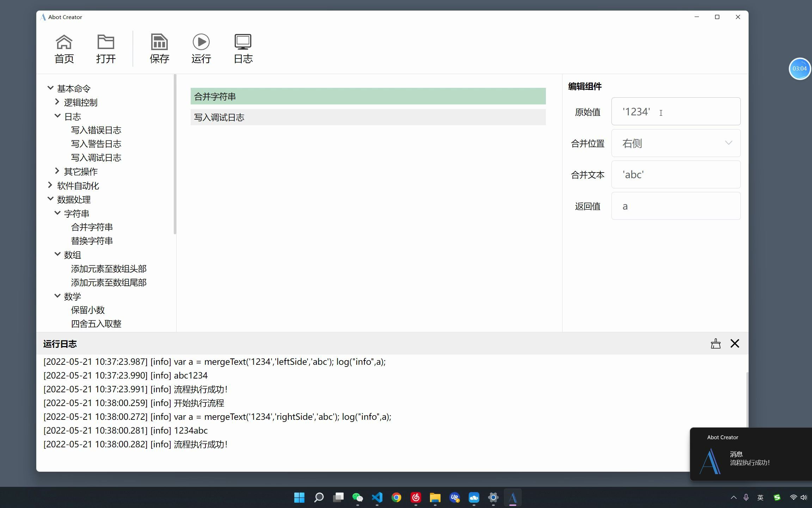Click the 原始值 input field
Image resolution: width=812 pixels, height=508 pixels.
(x=676, y=111)
